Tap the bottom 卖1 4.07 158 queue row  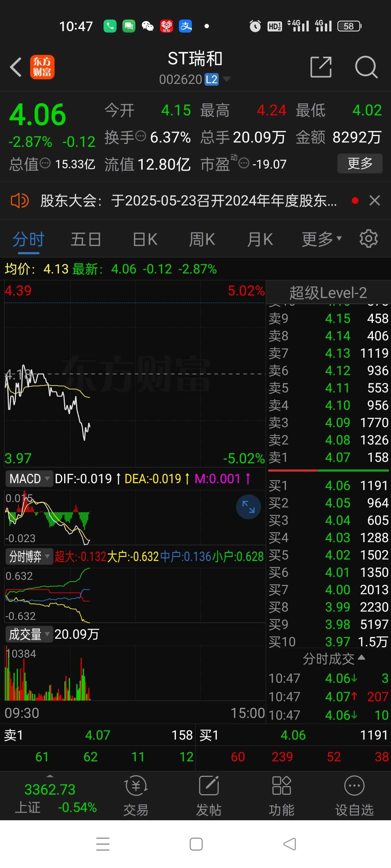click(x=98, y=735)
